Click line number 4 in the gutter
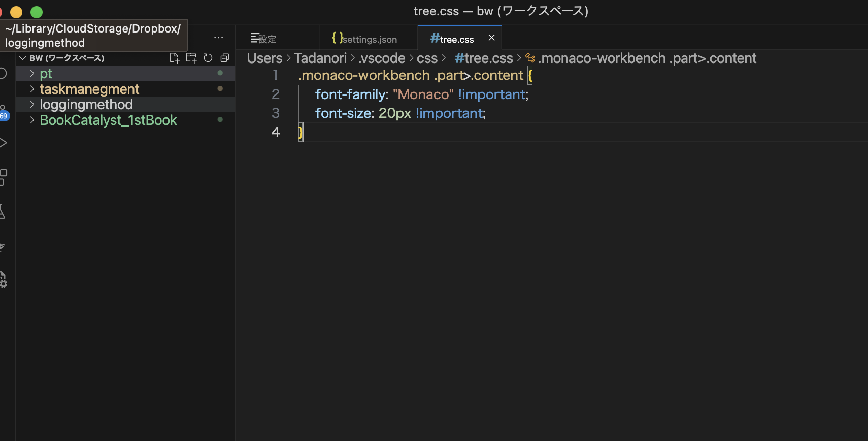Image resolution: width=868 pixels, height=441 pixels. 276,132
